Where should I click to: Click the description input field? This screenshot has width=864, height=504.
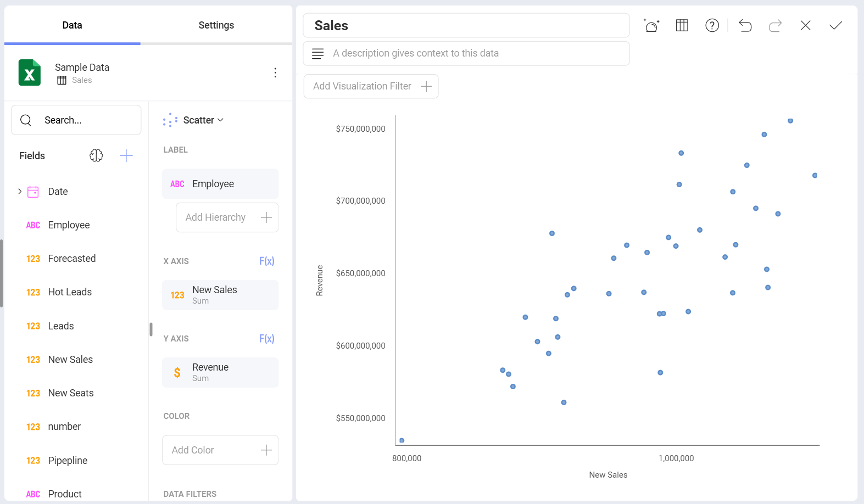pyautogui.click(x=466, y=53)
